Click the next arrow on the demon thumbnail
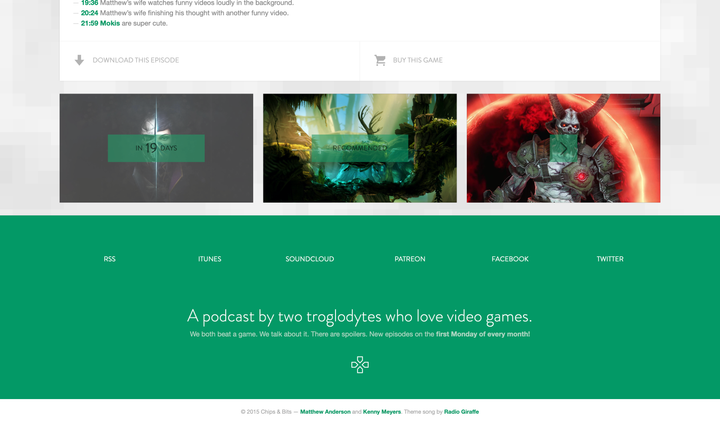This screenshot has height=424, width=720. pos(563,148)
